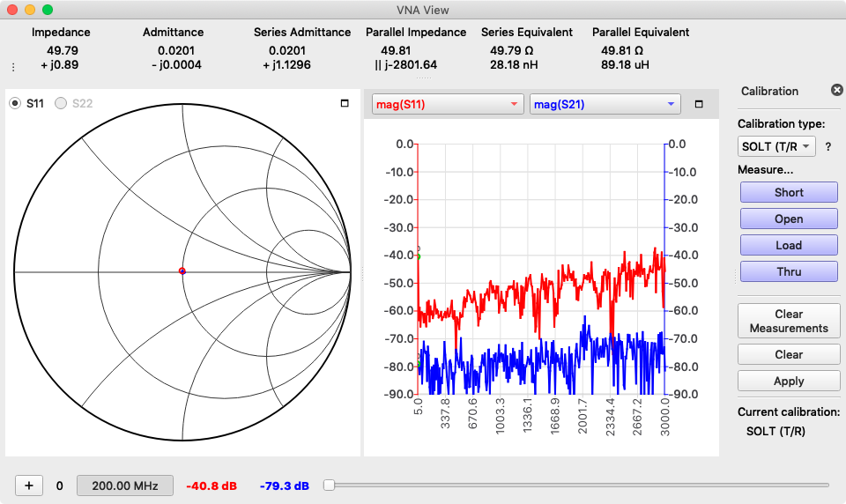Apply the calibration
The height and width of the screenshot is (504, 846).
(x=789, y=381)
